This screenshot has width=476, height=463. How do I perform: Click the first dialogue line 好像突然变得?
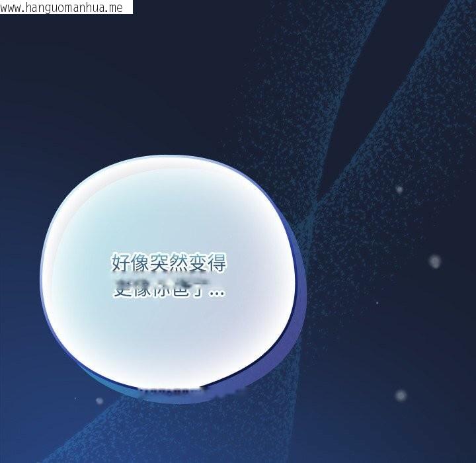(169, 263)
